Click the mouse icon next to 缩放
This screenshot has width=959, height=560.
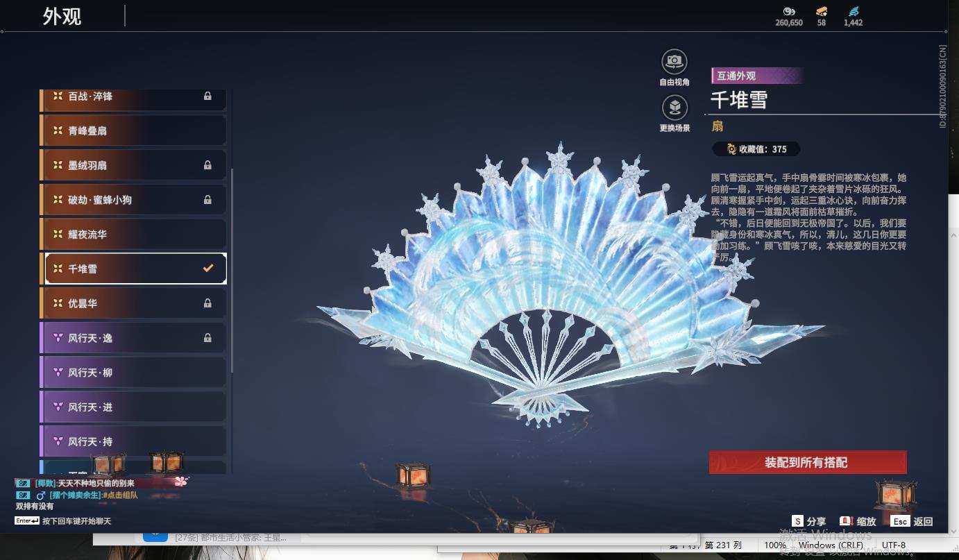pyautogui.click(x=845, y=521)
